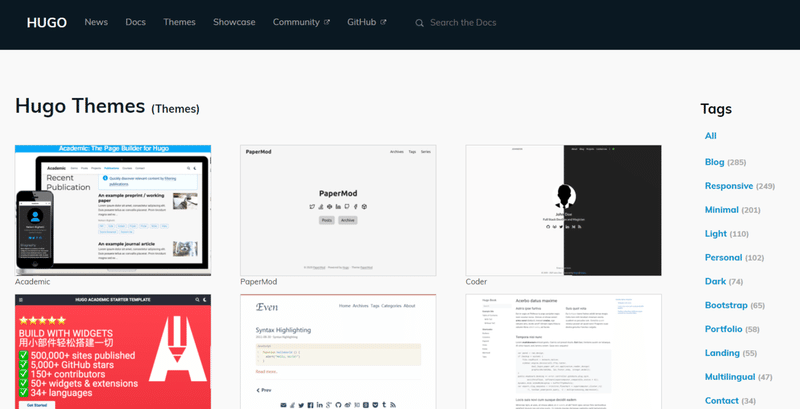800x409 pixels.
Task: Open the Hugo Book theme thumbnail
Action: (x=563, y=351)
